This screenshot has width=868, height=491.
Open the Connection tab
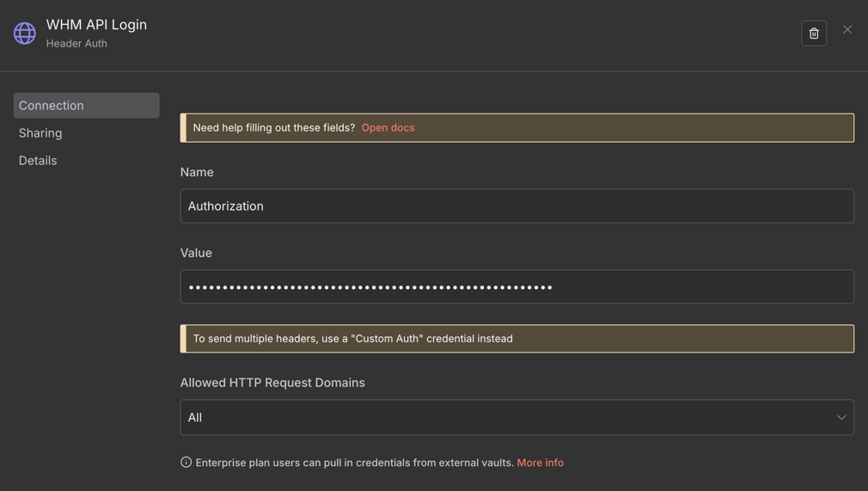[x=86, y=105]
